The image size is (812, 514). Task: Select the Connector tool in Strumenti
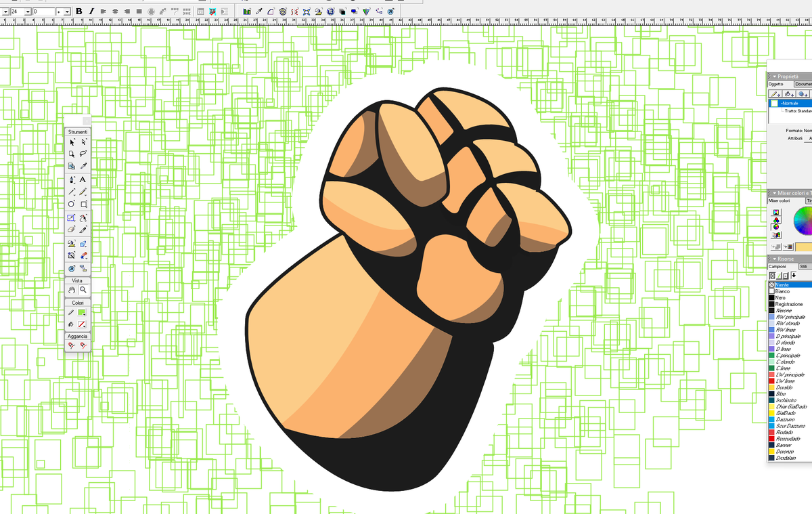click(83, 268)
